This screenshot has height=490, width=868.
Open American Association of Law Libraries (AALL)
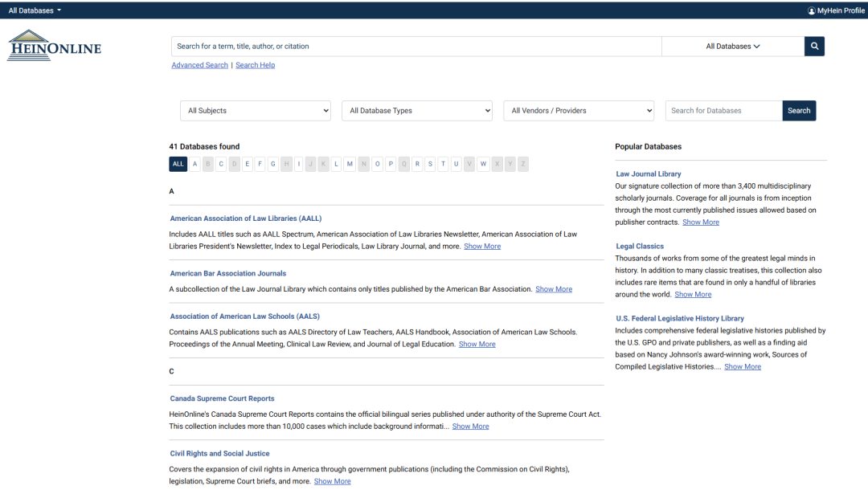pos(246,218)
